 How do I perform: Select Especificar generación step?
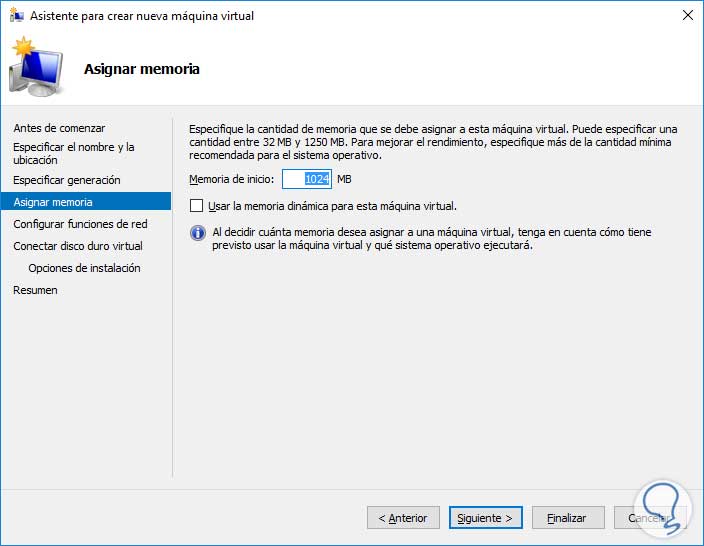66,180
